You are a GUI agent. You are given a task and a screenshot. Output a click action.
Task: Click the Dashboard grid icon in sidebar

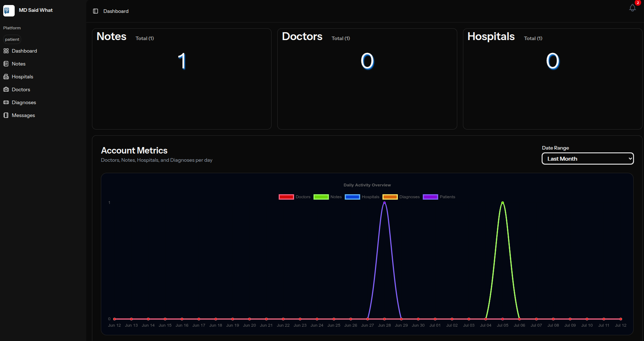click(x=6, y=51)
